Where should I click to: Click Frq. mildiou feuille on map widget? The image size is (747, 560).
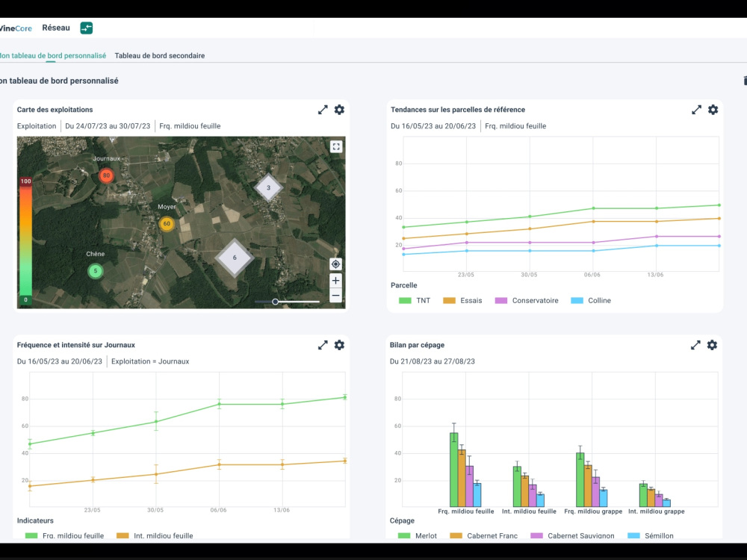(x=190, y=126)
